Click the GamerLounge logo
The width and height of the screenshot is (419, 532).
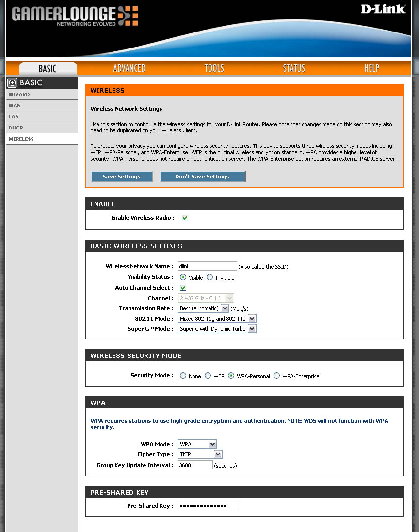pos(75,16)
